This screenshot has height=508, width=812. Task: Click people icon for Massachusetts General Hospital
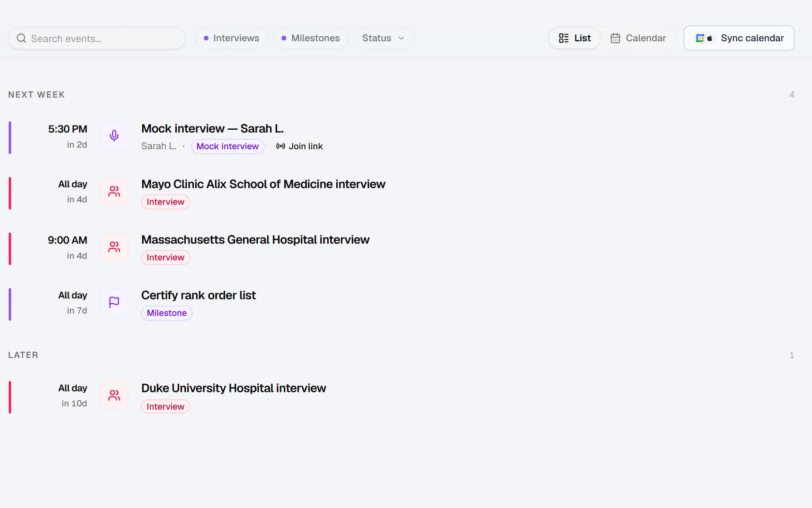click(x=114, y=247)
